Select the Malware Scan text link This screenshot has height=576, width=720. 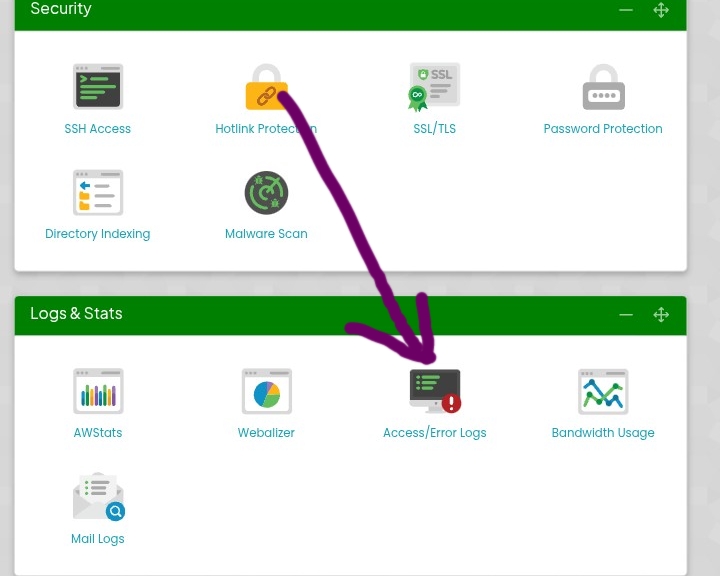tap(266, 234)
